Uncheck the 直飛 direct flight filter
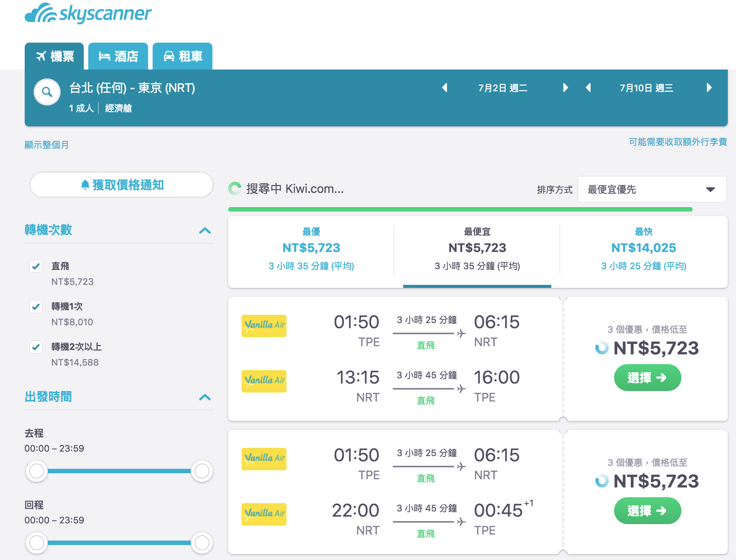This screenshot has height=560, width=736. coord(36,266)
